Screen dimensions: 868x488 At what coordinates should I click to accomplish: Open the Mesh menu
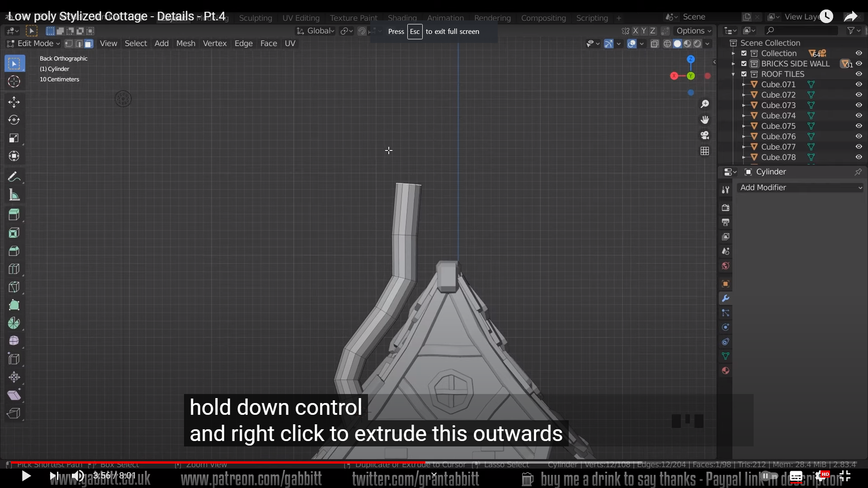point(185,43)
